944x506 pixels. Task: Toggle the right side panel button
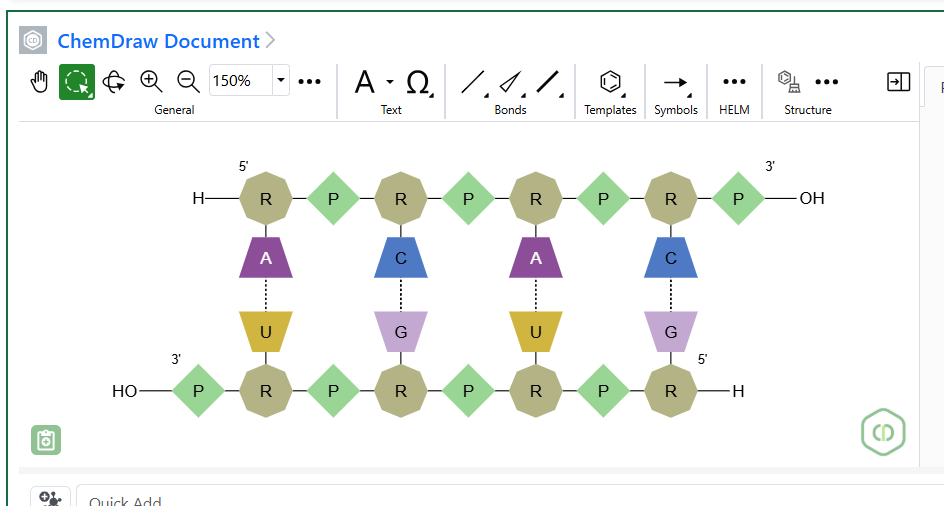(x=898, y=82)
